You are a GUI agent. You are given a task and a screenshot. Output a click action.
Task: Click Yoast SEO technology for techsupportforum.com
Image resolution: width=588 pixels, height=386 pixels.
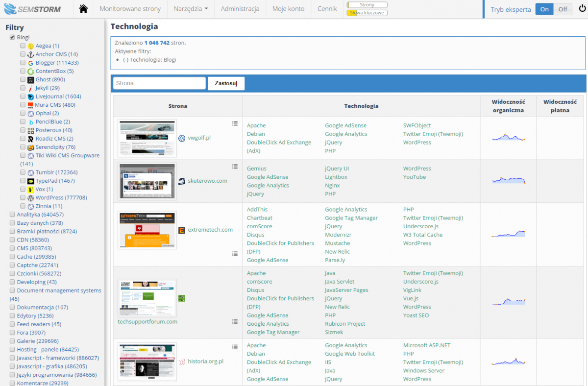pyautogui.click(x=416, y=315)
